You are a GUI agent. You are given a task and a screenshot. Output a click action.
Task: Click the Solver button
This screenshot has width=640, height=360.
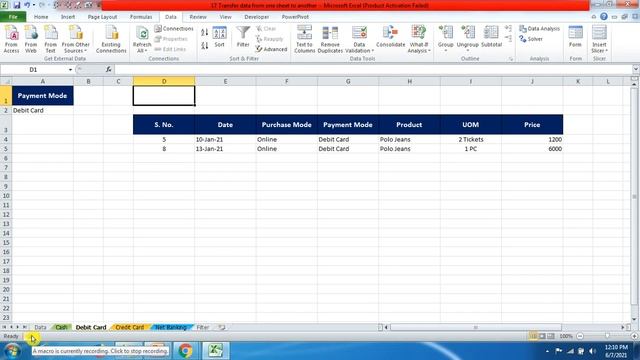[531, 39]
